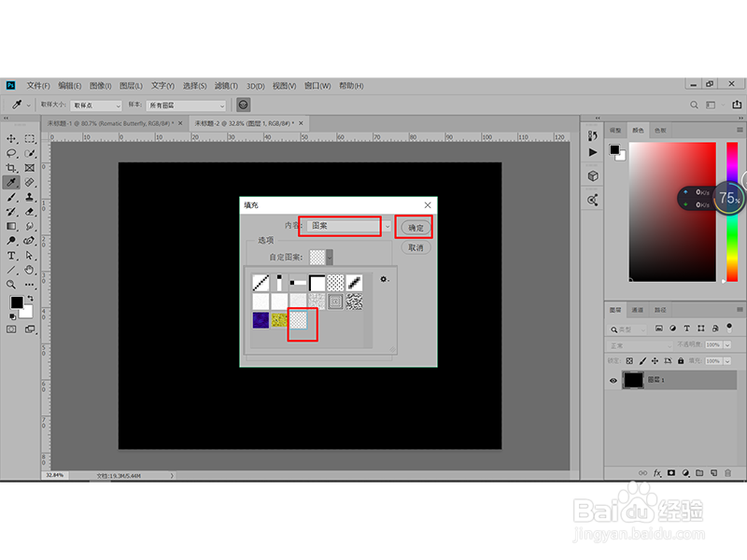This screenshot has width=747, height=560.
Task: Select the History Brush tool
Action: [x=11, y=212]
